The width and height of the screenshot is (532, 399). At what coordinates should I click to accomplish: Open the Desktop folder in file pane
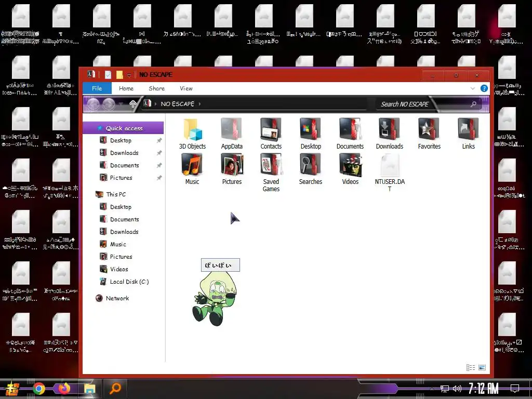click(x=311, y=134)
